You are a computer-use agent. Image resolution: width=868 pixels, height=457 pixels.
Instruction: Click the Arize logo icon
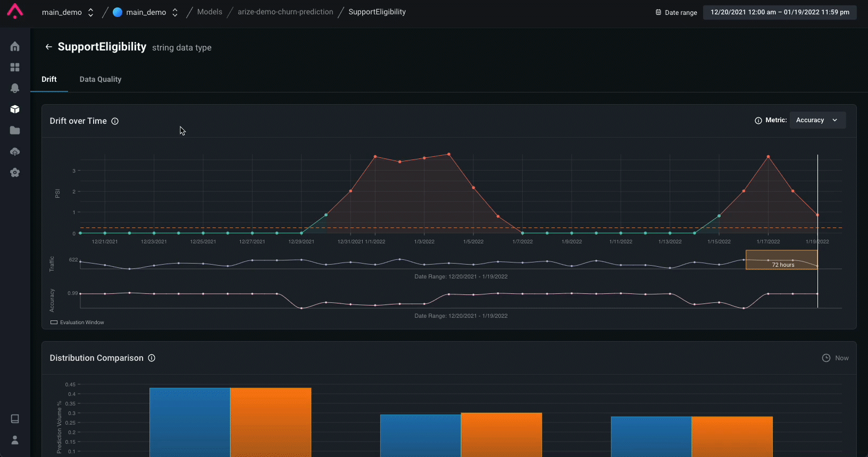[x=15, y=11]
